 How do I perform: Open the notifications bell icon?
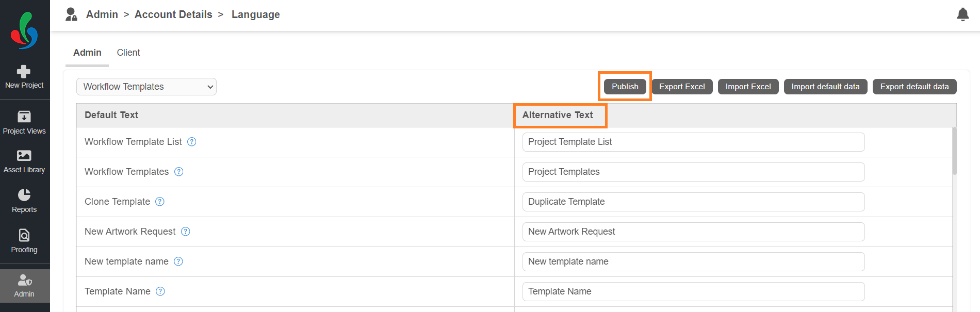[x=963, y=14]
